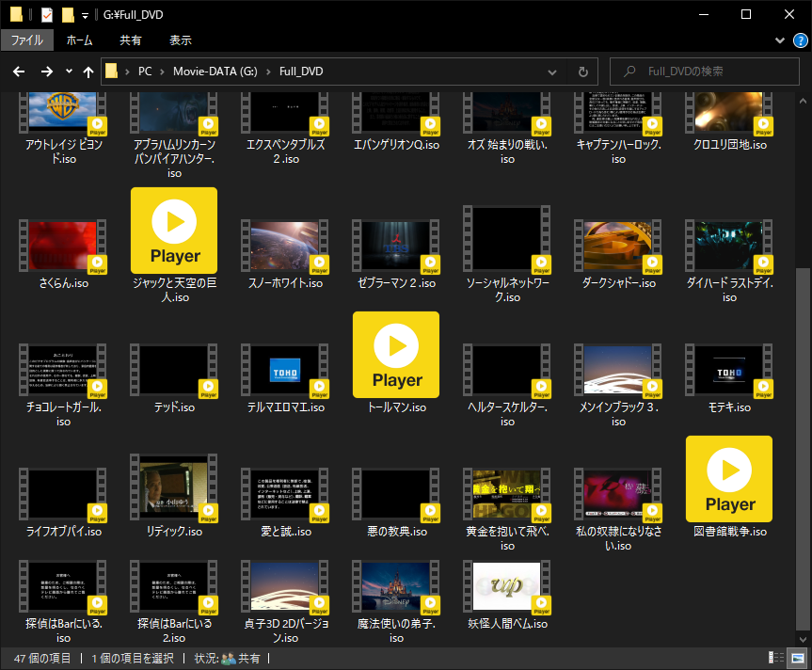Image resolution: width=812 pixels, height=670 pixels.
Task: Navigate to PC via the breadcrumb link
Action: point(146,72)
